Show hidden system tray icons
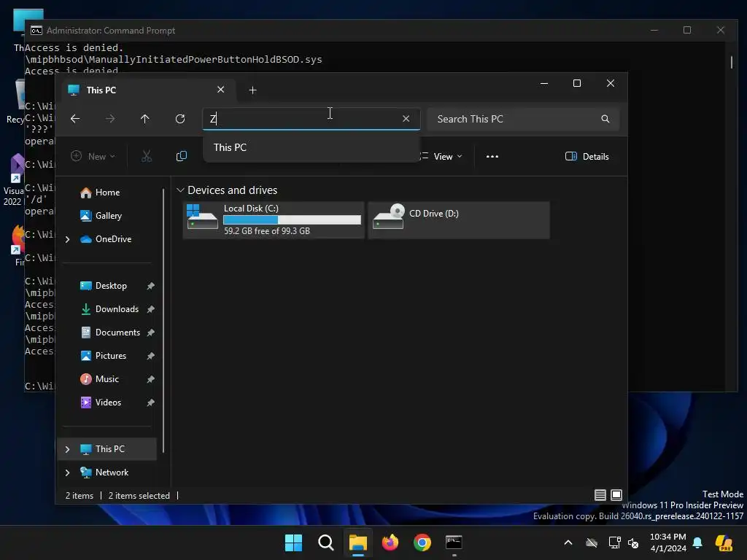 [x=568, y=542]
